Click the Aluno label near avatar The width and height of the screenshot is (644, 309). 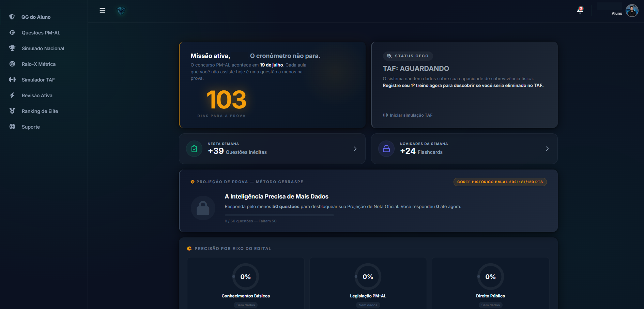(617, 13)
